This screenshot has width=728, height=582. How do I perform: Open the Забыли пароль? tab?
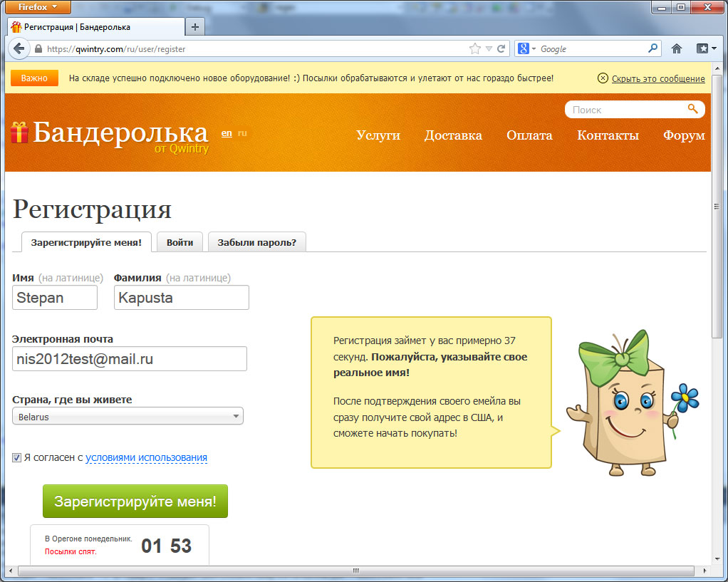[256, 242]
